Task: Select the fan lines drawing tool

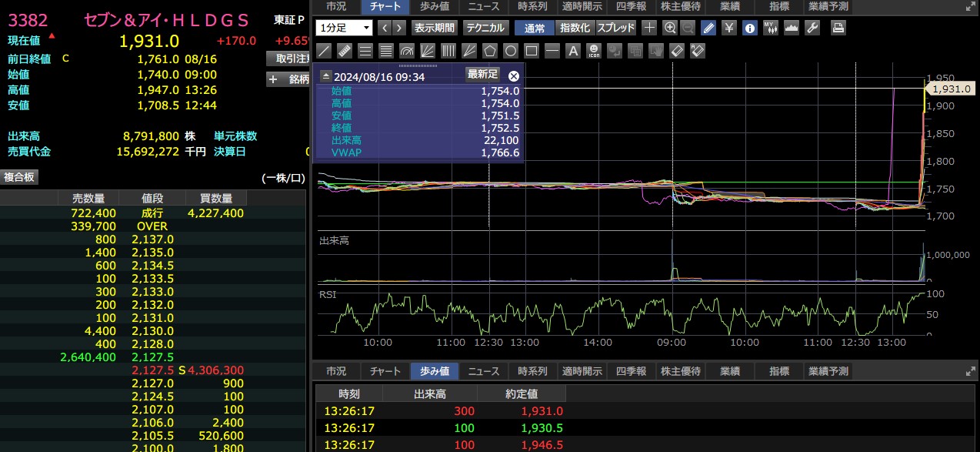Action: tap(469, 51)
